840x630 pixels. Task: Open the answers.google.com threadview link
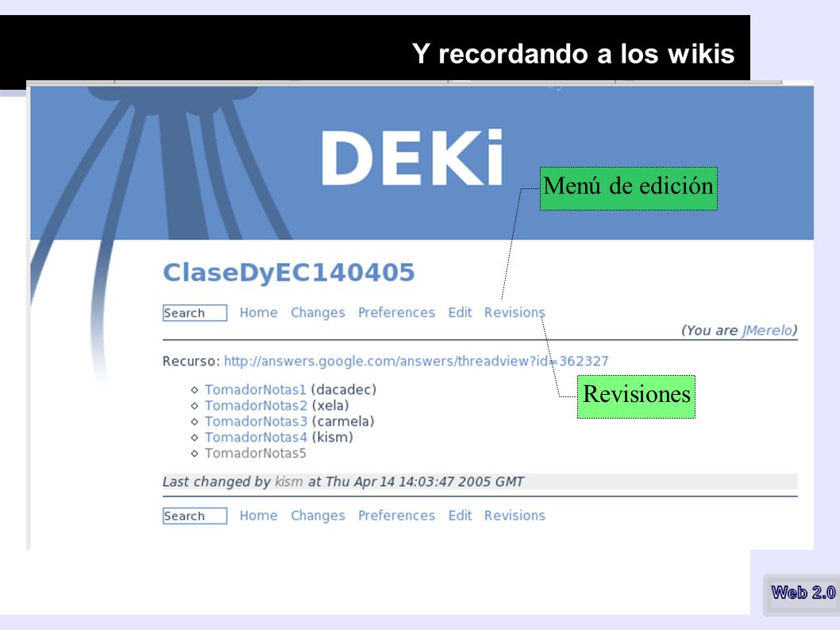click(x=416, y=361)
